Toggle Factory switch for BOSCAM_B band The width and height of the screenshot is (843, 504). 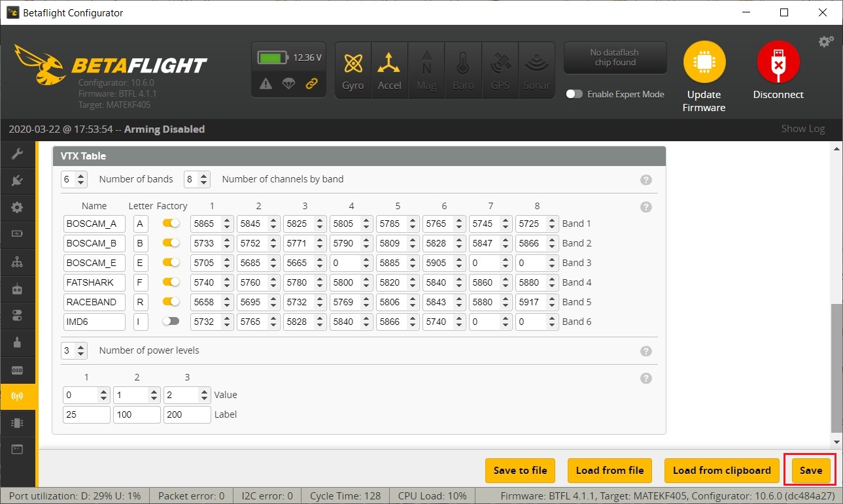171,243
